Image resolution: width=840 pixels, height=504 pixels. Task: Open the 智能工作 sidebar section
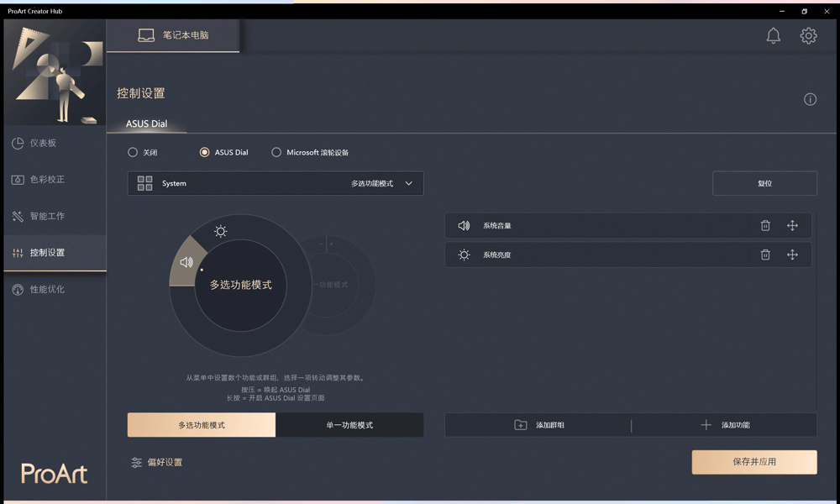(55, 216)
